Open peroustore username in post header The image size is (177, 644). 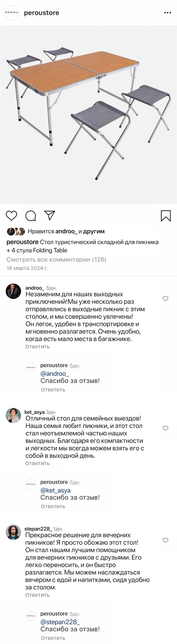pyautogui.click(x=41, y=13)
